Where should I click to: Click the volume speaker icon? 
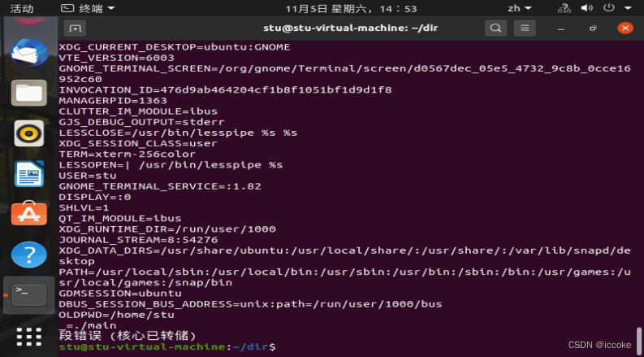click(586, 8)
